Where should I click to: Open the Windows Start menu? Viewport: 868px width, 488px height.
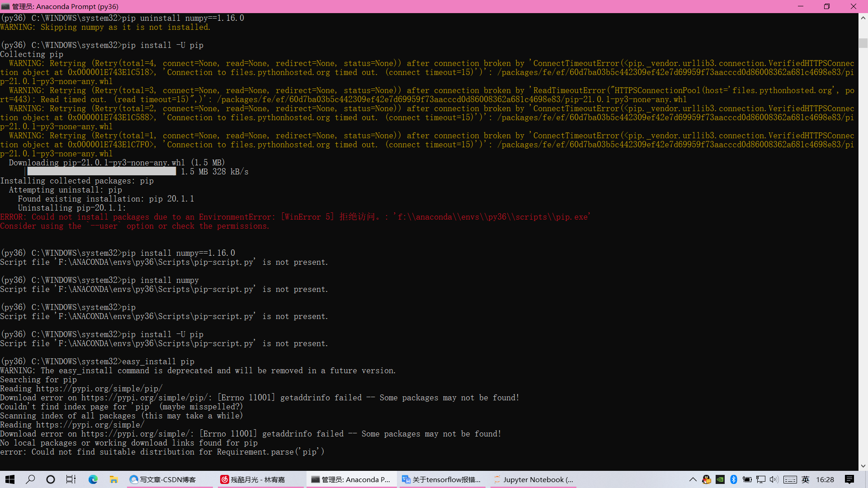click(x=9, y=479)
